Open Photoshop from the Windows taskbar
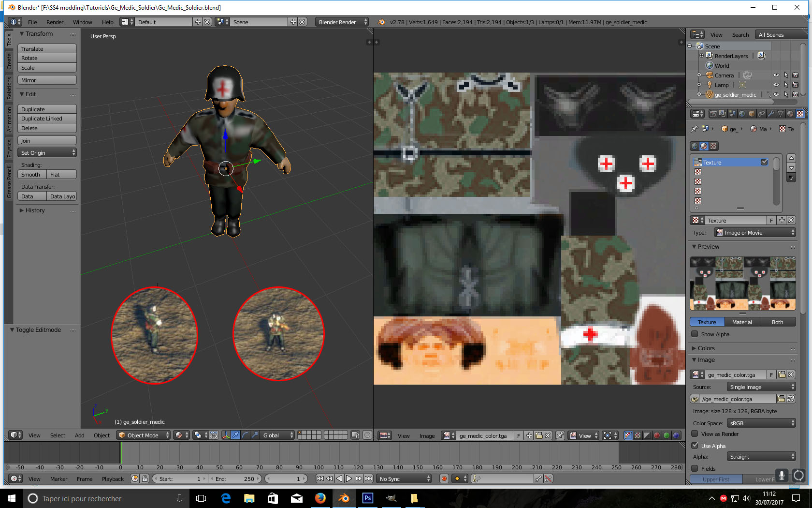The width and height of the screenshot is (812, 508). coord(367,498)
